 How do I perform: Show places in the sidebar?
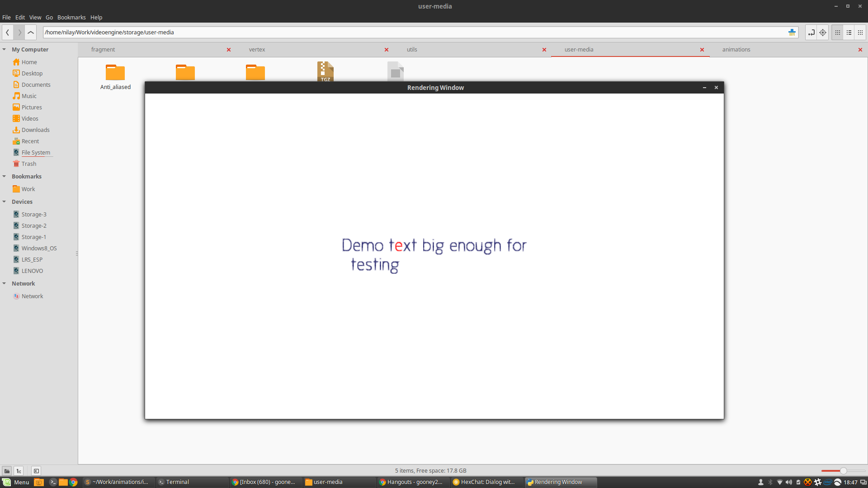coord(7,471)
